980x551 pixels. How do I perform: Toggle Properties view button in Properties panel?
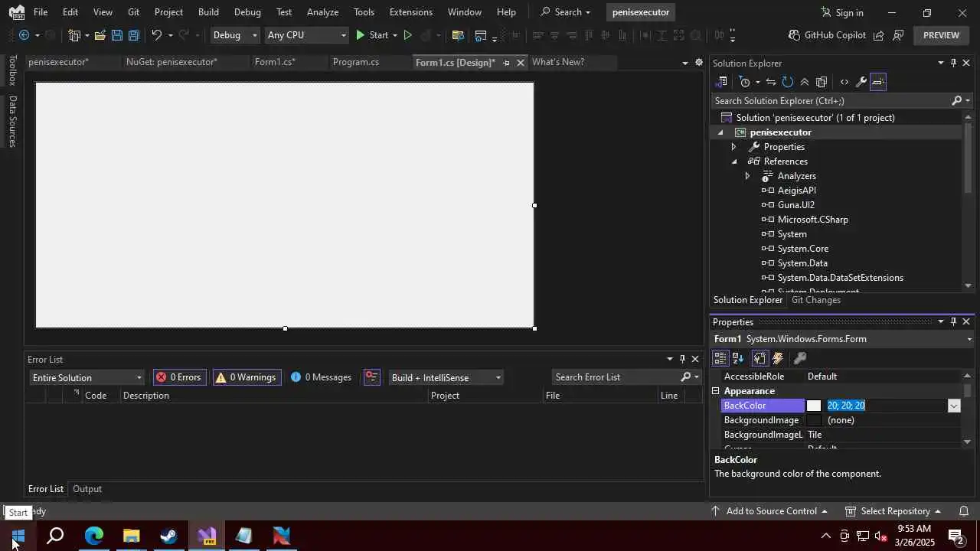pos(759,358)
